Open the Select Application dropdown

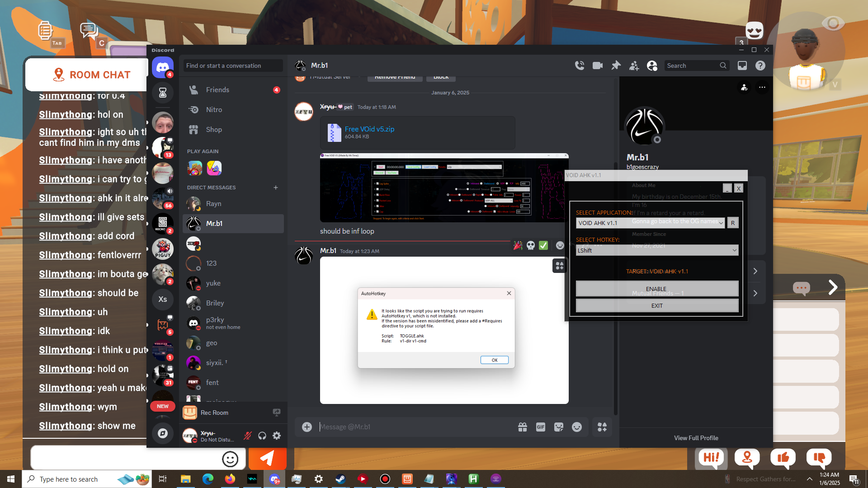coord(650,223)
